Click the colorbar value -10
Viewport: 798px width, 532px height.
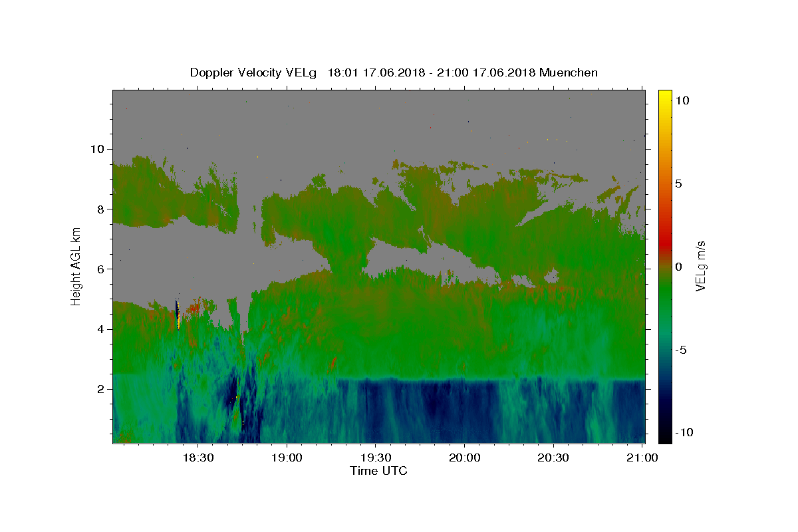click(x=684, y=433)
